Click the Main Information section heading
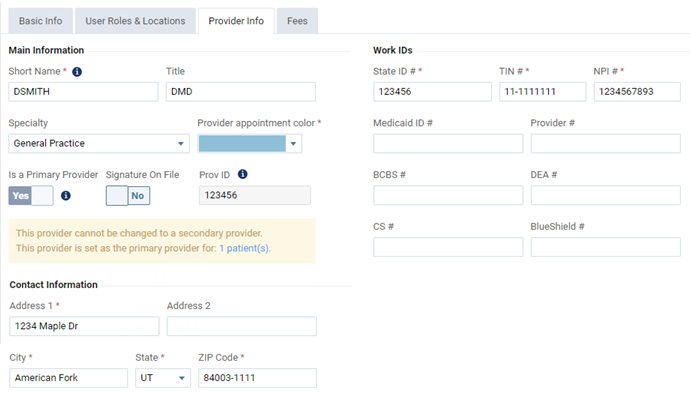This screenshot has width=690, height=397. point(46,50)
